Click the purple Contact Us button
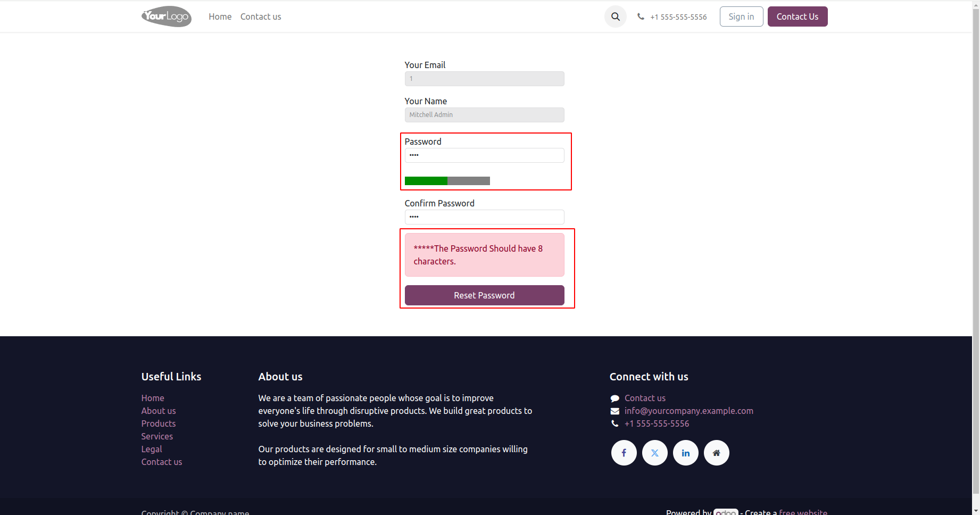Screen dimensions: 980x515 coord(797,16)
